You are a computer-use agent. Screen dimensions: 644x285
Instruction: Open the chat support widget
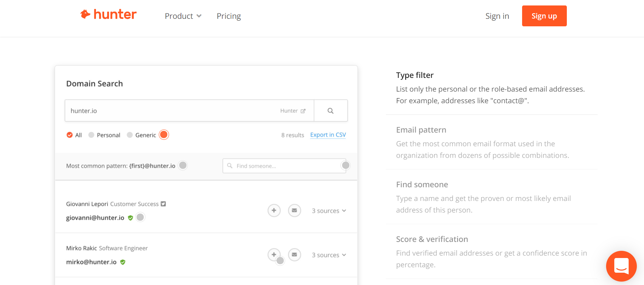tap(621, 266)
